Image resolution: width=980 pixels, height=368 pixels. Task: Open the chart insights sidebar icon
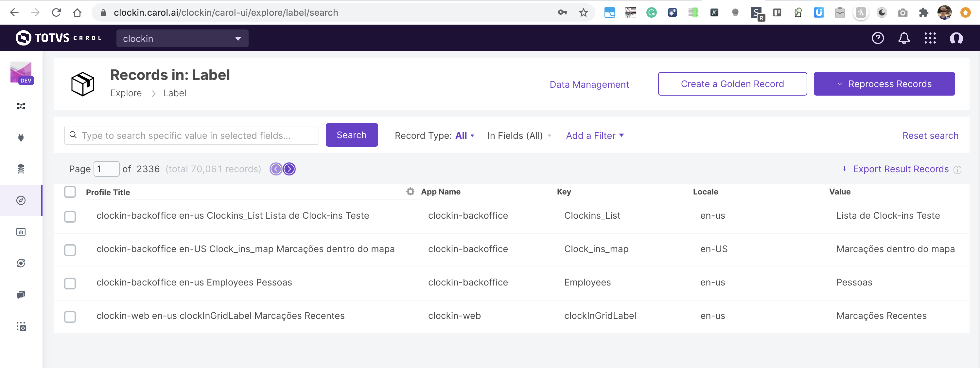[21, 231]
